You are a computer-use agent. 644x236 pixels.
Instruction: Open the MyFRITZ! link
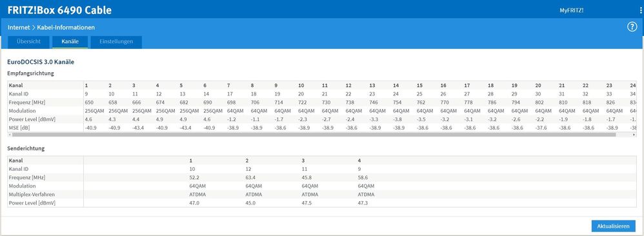click(x=571, y=10)
